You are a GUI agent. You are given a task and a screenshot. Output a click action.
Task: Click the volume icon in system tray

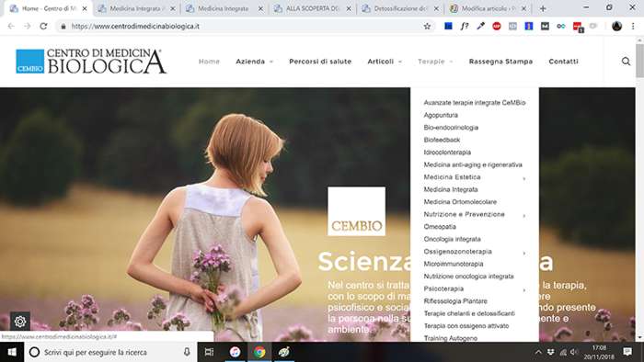point(574,352)
